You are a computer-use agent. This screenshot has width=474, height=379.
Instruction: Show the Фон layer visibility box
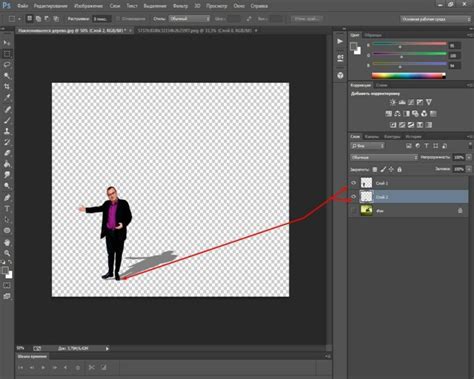click(x=354, y=211)
